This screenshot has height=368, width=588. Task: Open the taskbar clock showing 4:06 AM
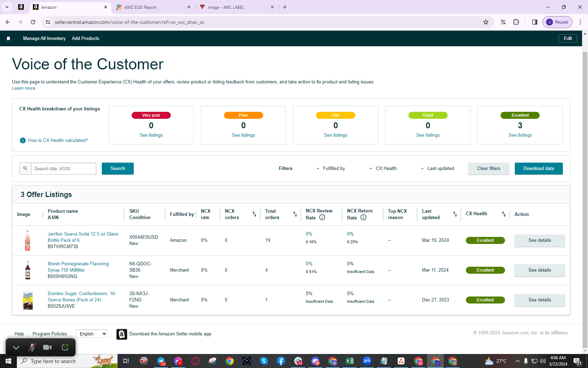pos(558,361)
